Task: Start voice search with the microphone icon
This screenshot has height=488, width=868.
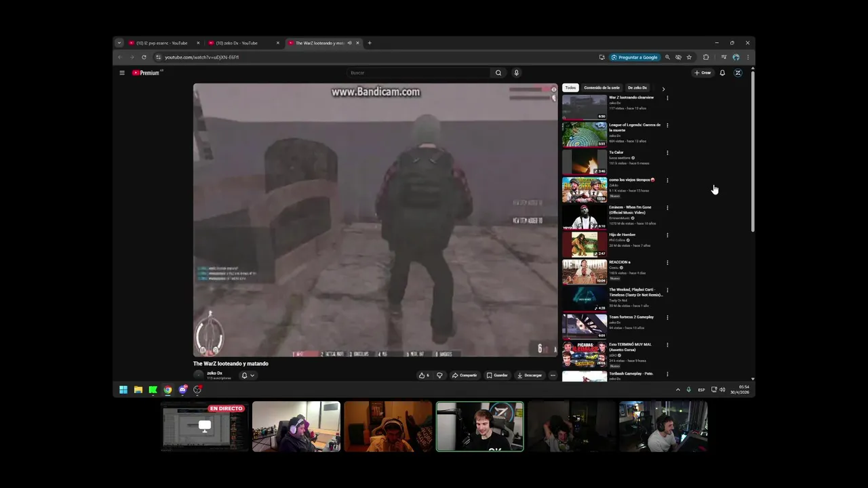Action: (516, 73)
